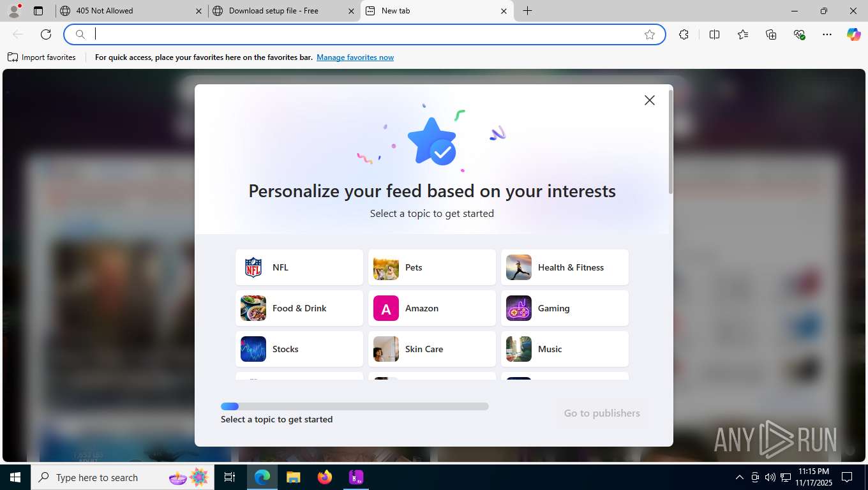
Task: Close the personalize feed dialog
Action: [x=650, y=100]
